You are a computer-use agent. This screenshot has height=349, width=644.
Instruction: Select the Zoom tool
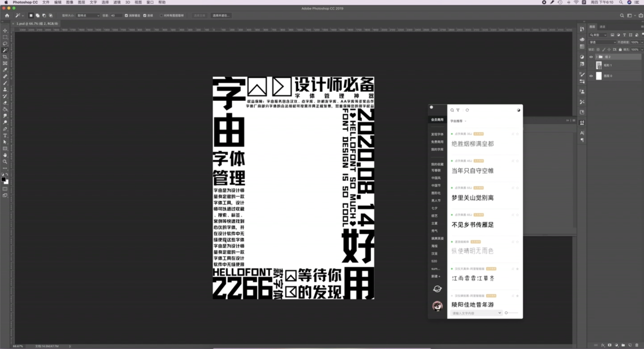(5, 162)
